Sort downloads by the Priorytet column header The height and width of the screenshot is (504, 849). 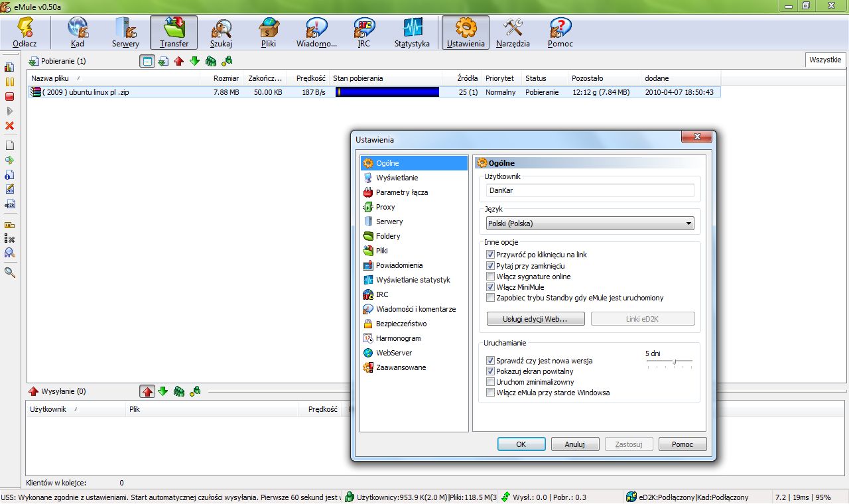(501, 78)
